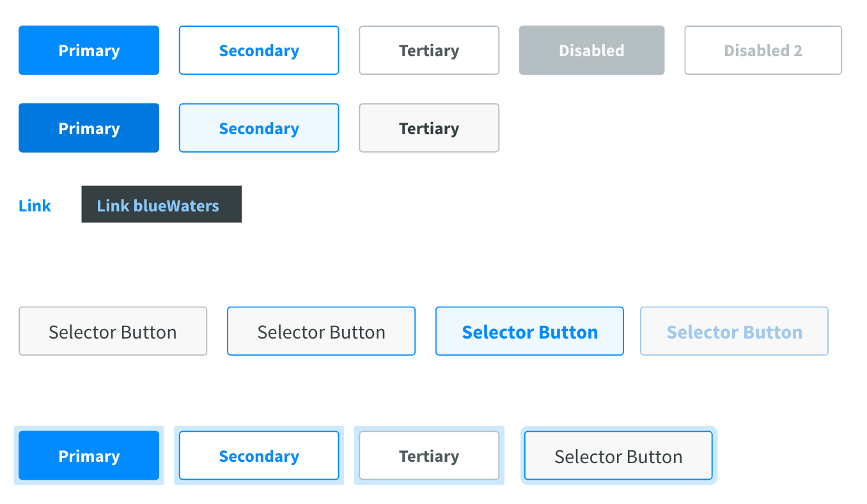Click the Primary button in the top row
Viewport: 867px width, 504px height.
tap(88, 50)
